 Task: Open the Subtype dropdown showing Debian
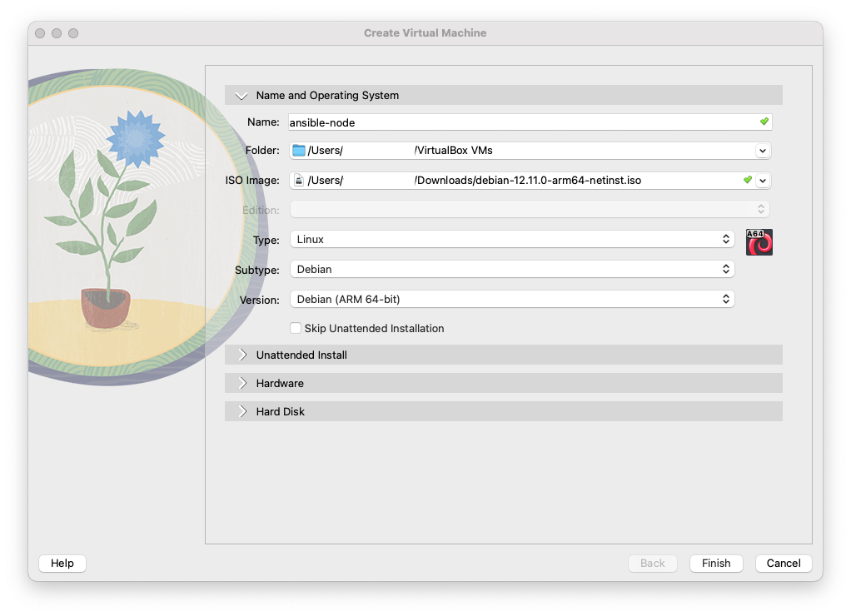click(511, 270)
